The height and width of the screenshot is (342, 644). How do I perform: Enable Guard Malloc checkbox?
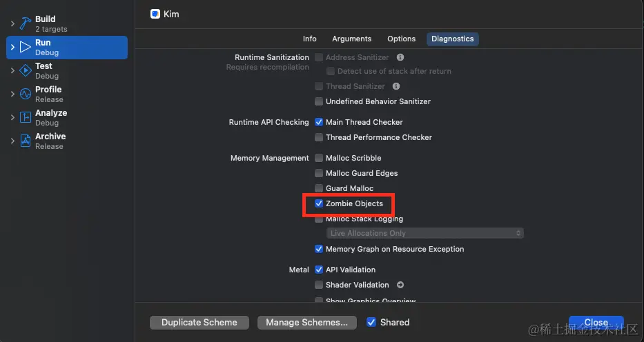coord(319,188)
